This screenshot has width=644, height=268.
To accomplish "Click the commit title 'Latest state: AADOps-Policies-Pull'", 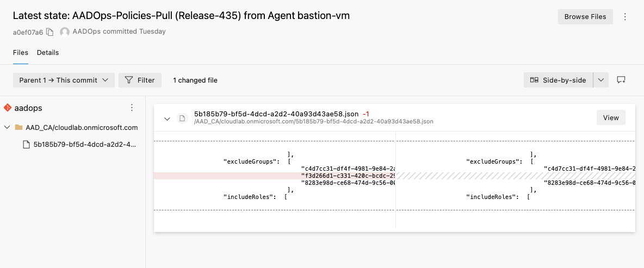I will (181, 16).
